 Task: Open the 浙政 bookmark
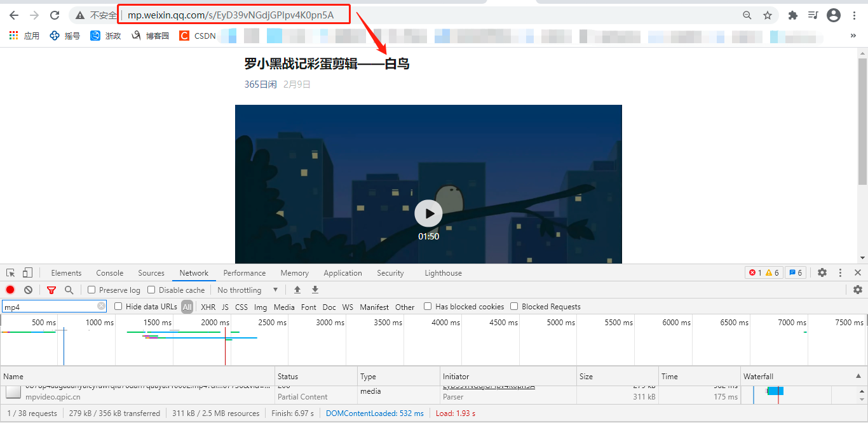coord(105,36)
